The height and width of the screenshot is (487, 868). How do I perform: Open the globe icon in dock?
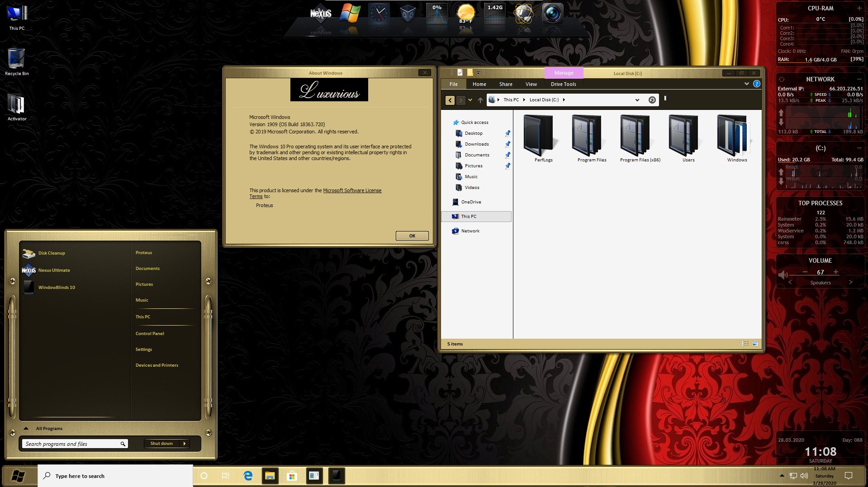(523, 13)
